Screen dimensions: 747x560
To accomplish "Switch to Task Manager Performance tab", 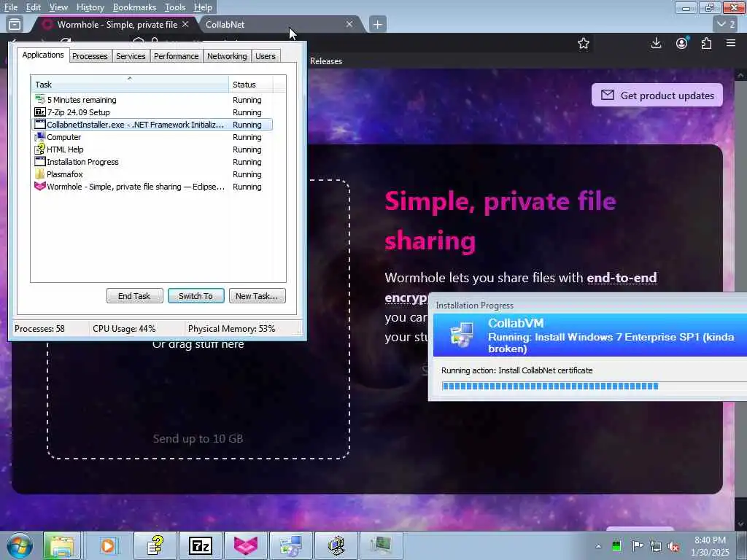I will 177,56.
